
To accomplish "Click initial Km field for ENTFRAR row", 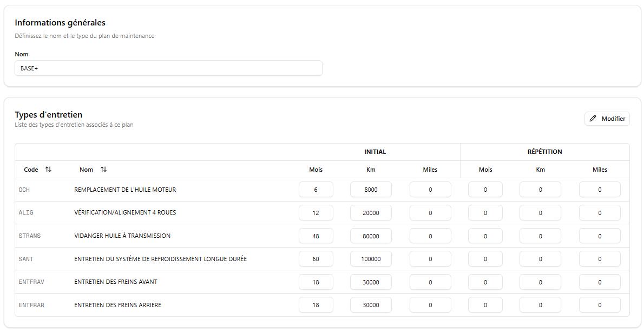I will pos(370,305).
